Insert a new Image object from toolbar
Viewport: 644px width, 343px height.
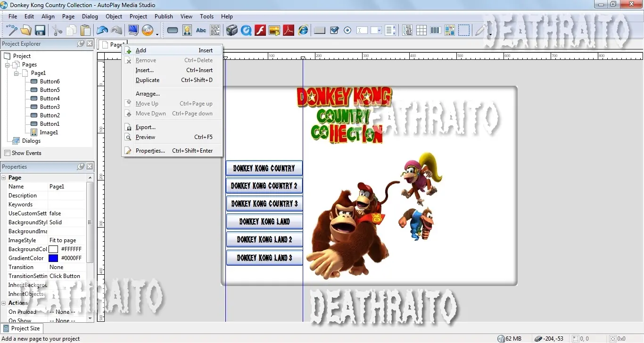187,31
